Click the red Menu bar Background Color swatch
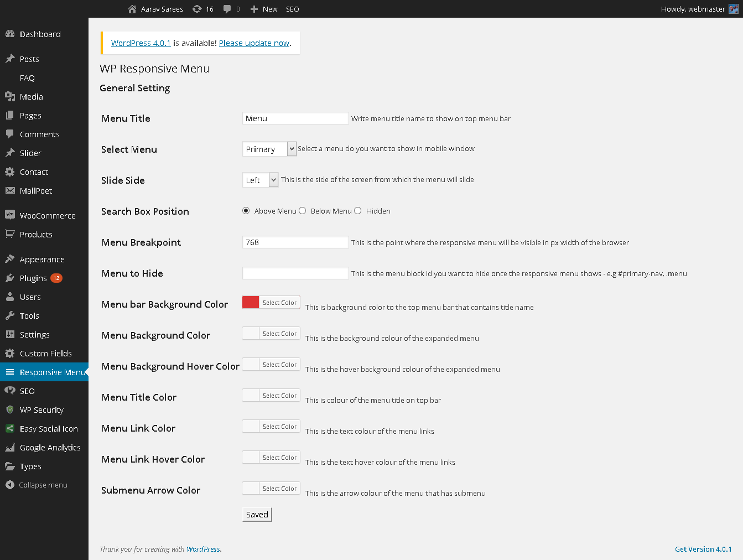Image resolution: width=743 pixels, height=560 pixels. (251, 302)
